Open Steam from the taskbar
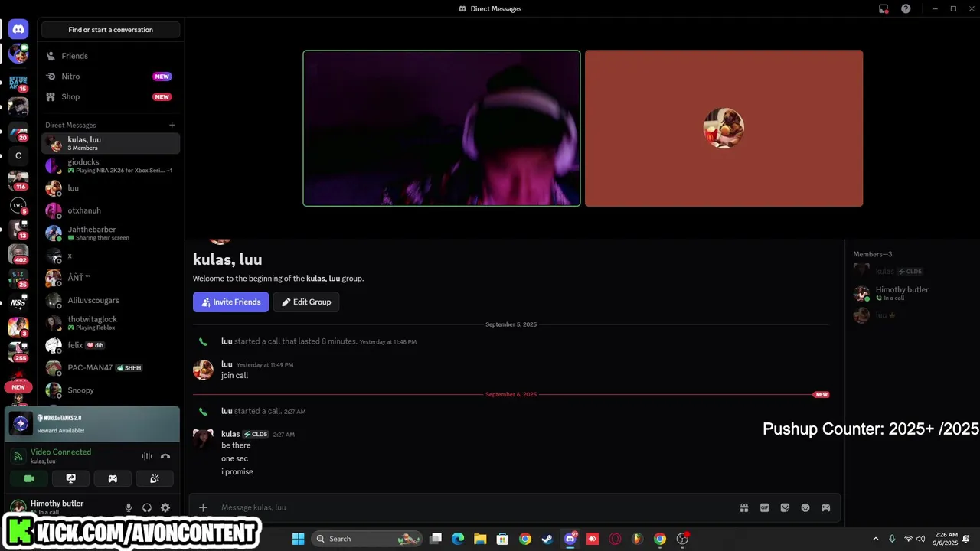980x551 pixels. 547,539
